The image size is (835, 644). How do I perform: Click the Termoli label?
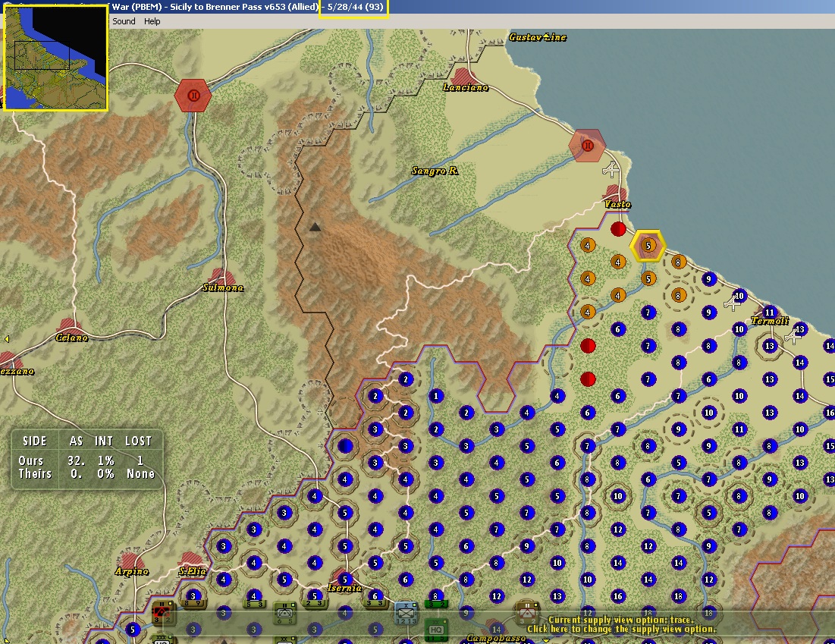coord(770,321)
